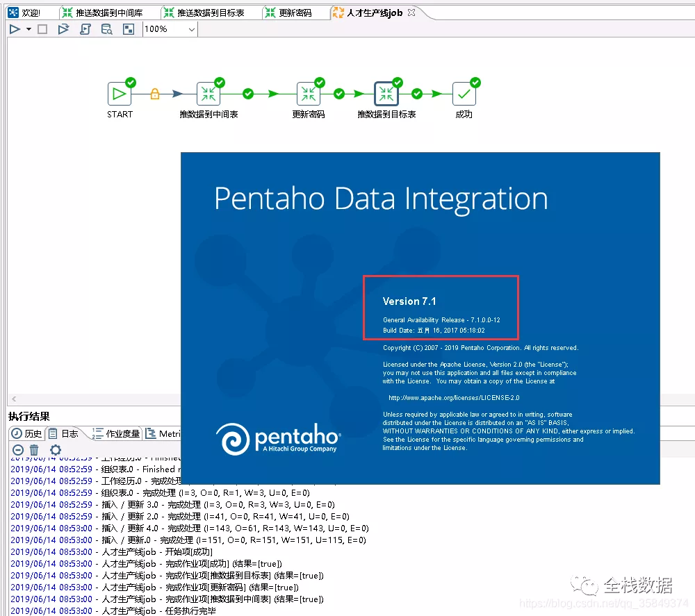Clear the log with the trash icon
This screenshot has width=695, height=616.
click(x=34, y=450)
